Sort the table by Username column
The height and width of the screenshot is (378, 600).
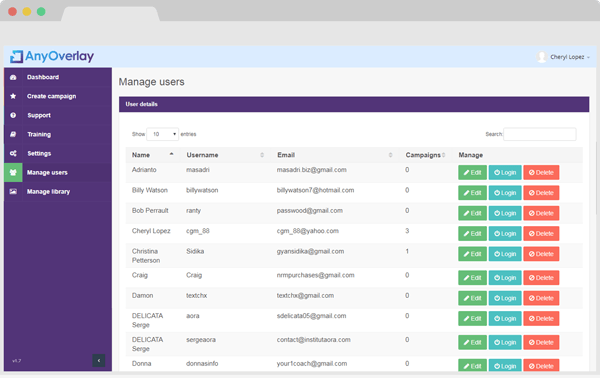(x=225, y=155)
